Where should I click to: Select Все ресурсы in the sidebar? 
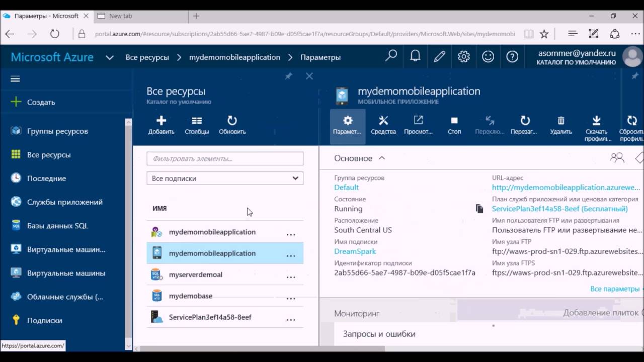pos(49,155)
